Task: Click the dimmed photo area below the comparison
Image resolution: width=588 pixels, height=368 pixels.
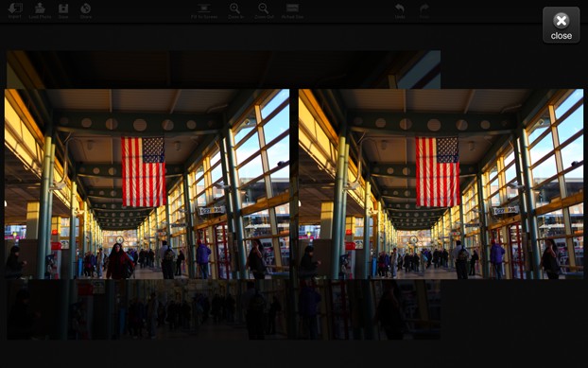Action: [223, 309]
